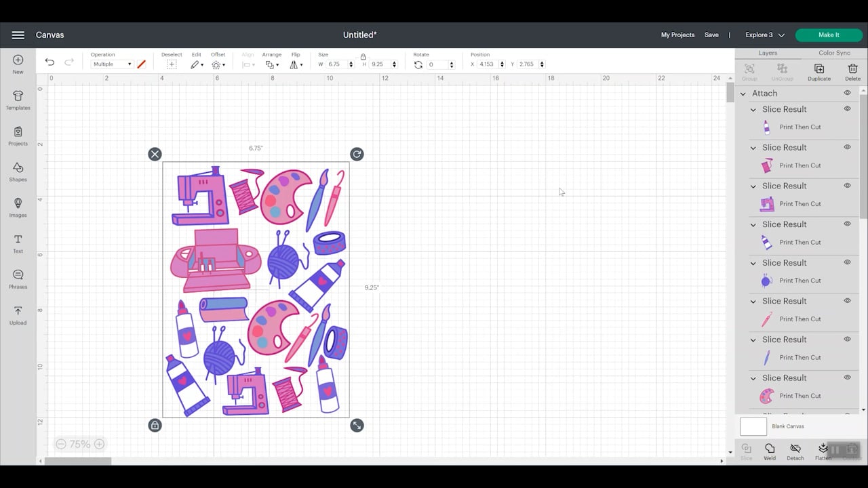
Task: Open the Images library
Action: click(18, 208)
